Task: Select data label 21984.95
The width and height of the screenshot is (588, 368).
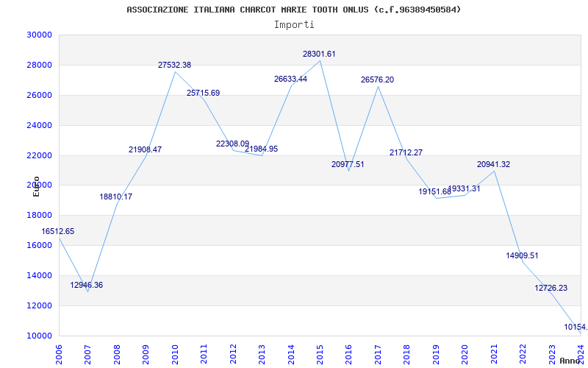Action: (x=262, y=149)
